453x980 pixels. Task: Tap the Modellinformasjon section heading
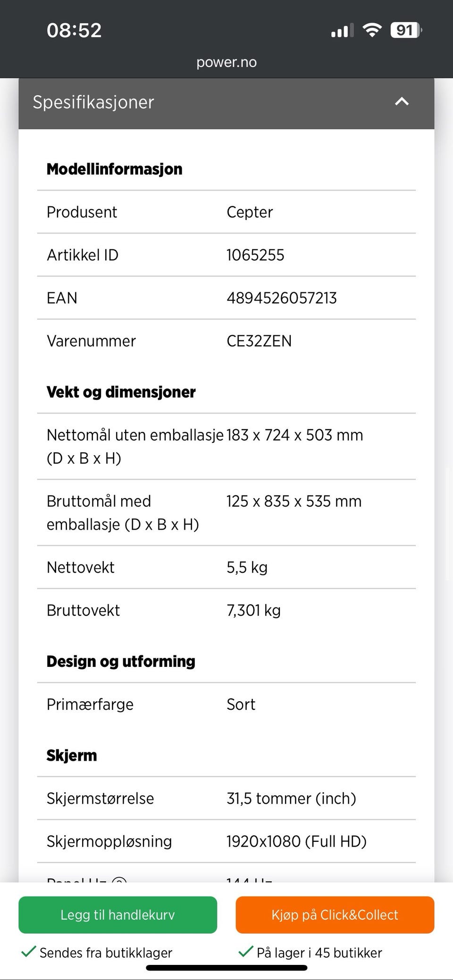tap(114, 169)
